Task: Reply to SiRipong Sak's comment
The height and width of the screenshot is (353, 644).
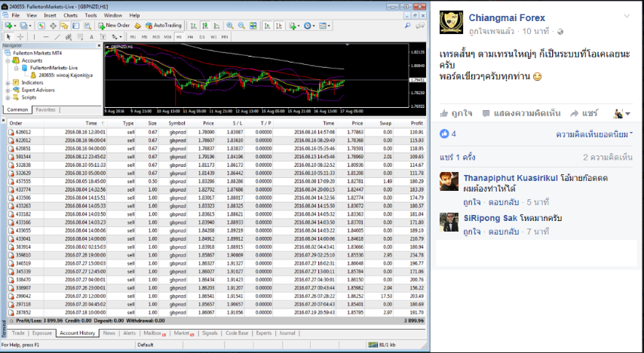Action: coord(503,232)
